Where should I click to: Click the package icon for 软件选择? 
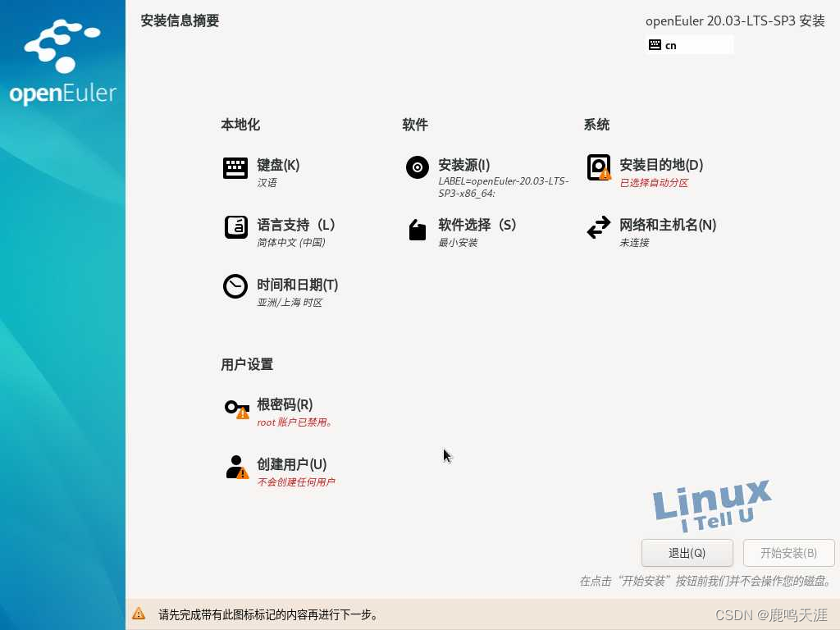point(418,230)
